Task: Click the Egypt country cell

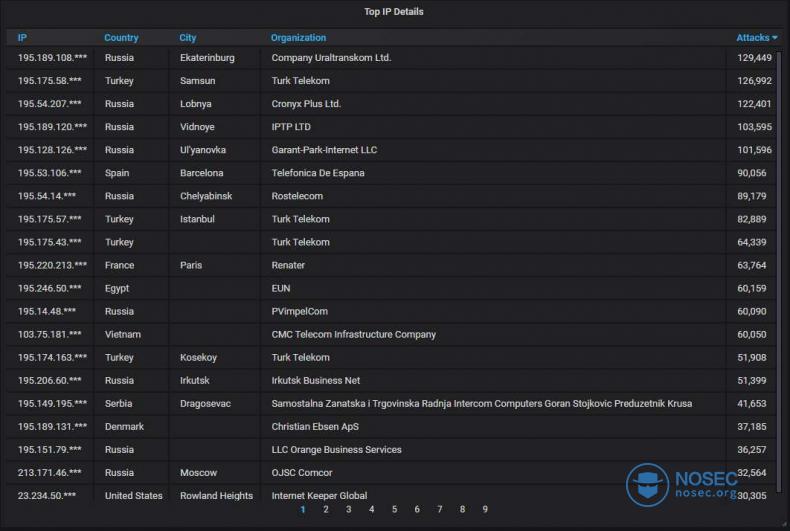Action: (x=117, y=289)
